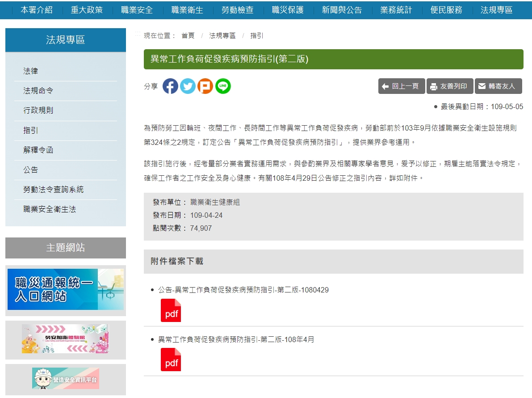This screenshot has height=398, width=532.
Task: Click 法規專區 breadcrumb link
Action: (x=222, y=36)
